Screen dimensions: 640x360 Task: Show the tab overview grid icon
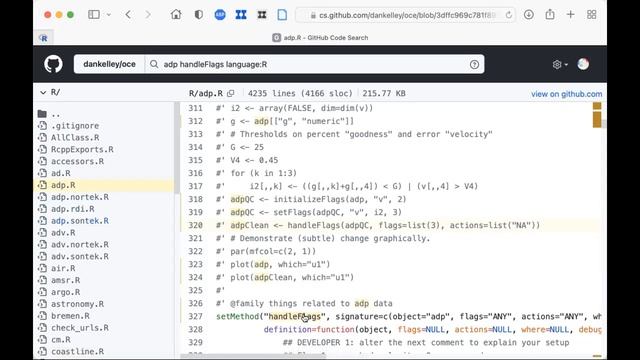point(591,15)
